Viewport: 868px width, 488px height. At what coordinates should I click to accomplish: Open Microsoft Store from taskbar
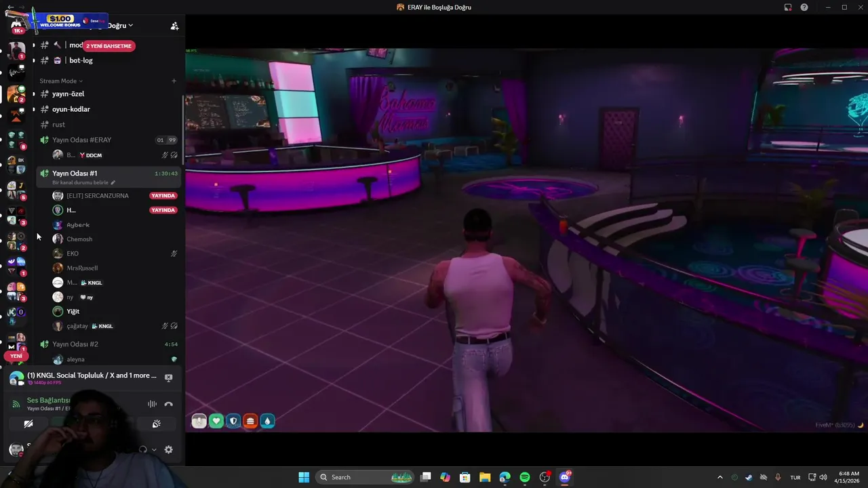[465, 477]
